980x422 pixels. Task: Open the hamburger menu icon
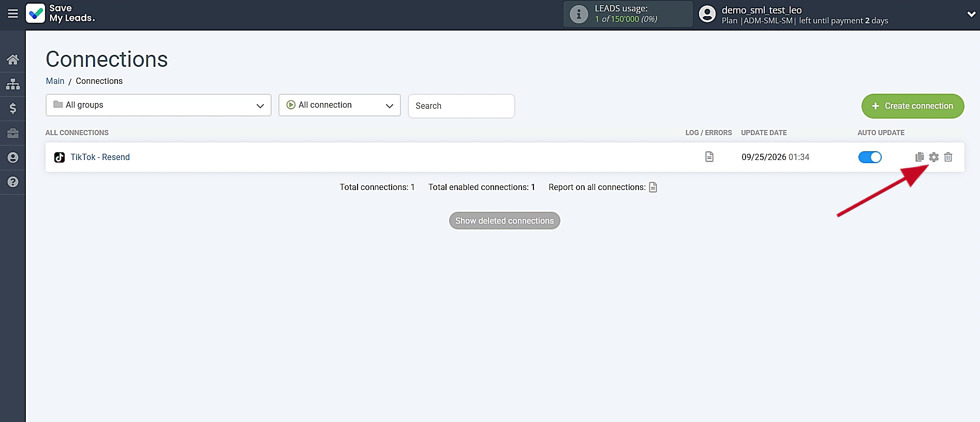pyautogui.click(x=13, y=14)
